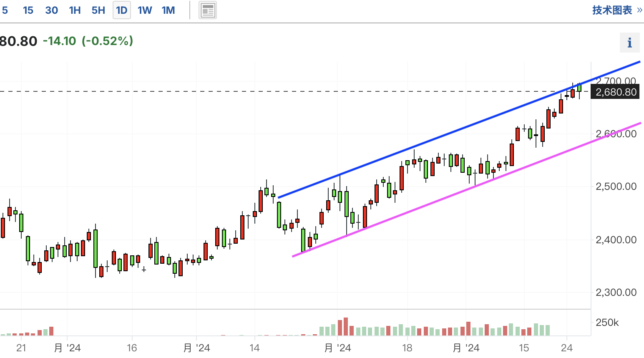Switch to the 1H timeframe
The height and width of the screenshot is (358, 644).
75,10
